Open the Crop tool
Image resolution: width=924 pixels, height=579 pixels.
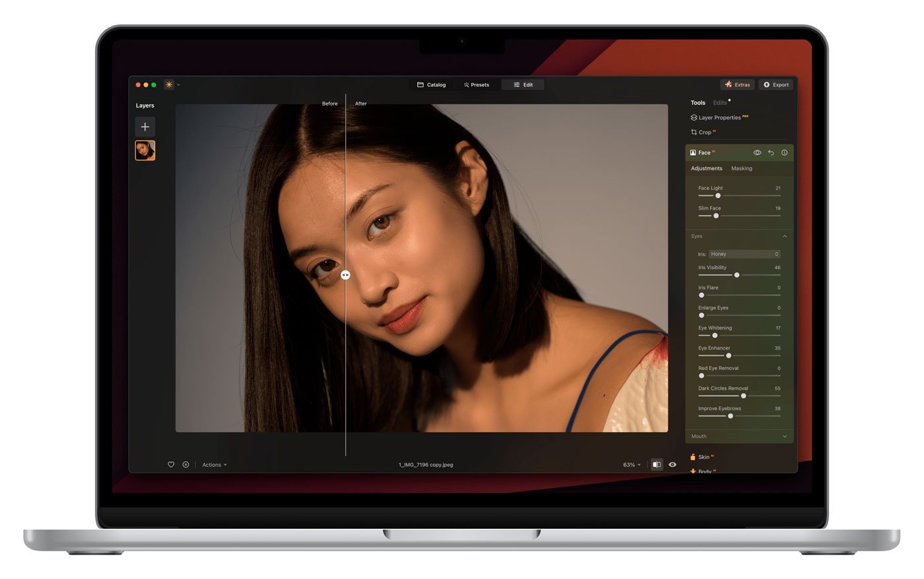pos(703,132)
